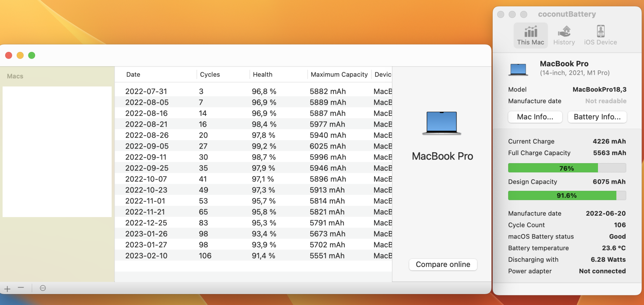The image size is (644, 305).
Task: Click the Not connected power adapter status
Action: (x=602, y=271)
